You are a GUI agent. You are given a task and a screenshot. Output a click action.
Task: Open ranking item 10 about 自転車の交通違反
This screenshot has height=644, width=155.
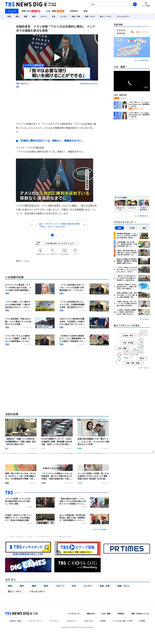coord(132,312)
